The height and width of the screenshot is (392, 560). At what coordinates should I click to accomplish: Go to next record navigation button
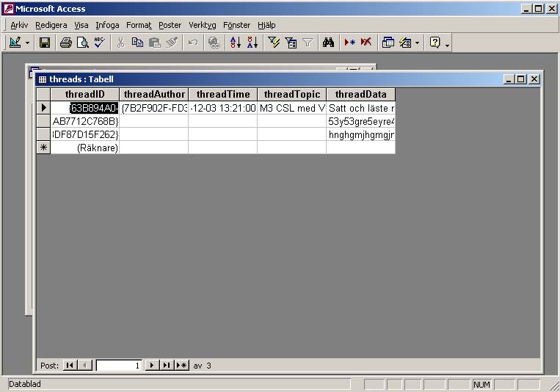coord(152,365)
